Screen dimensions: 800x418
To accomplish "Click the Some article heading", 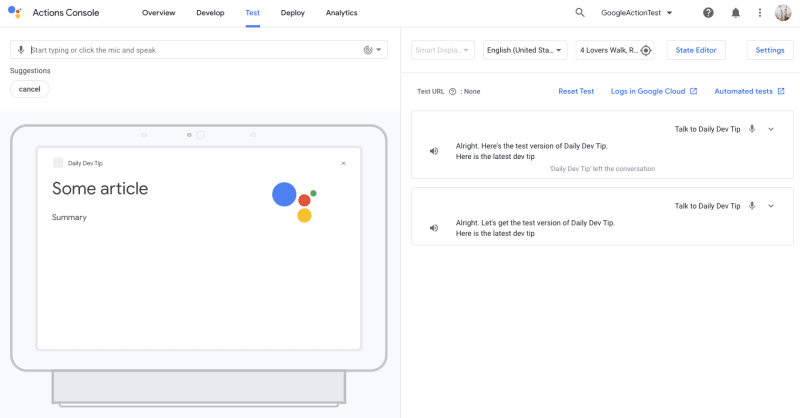I will [x=100, y=189].
